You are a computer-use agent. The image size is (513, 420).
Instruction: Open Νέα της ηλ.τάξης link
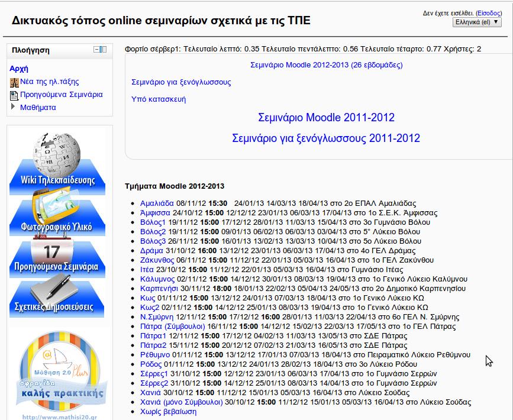49,82
